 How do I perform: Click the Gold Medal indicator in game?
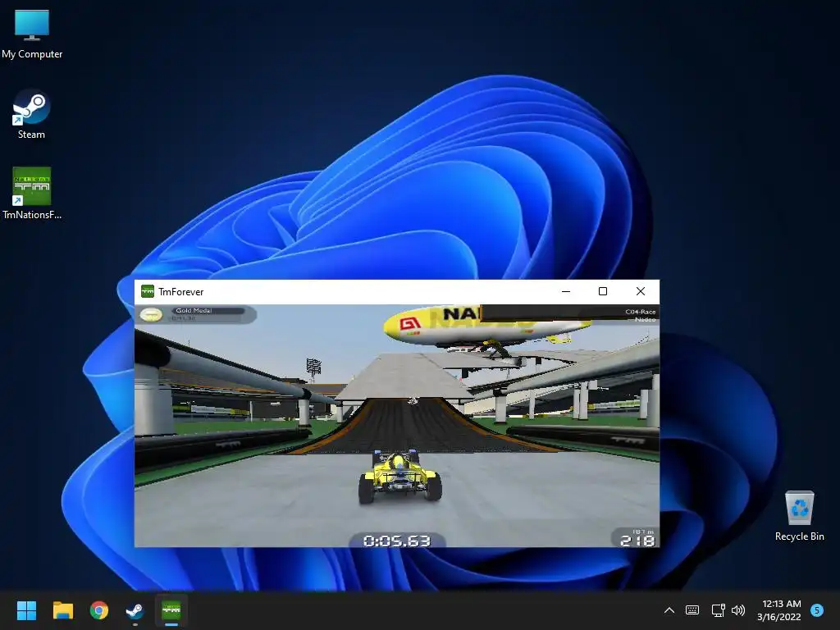196,314
